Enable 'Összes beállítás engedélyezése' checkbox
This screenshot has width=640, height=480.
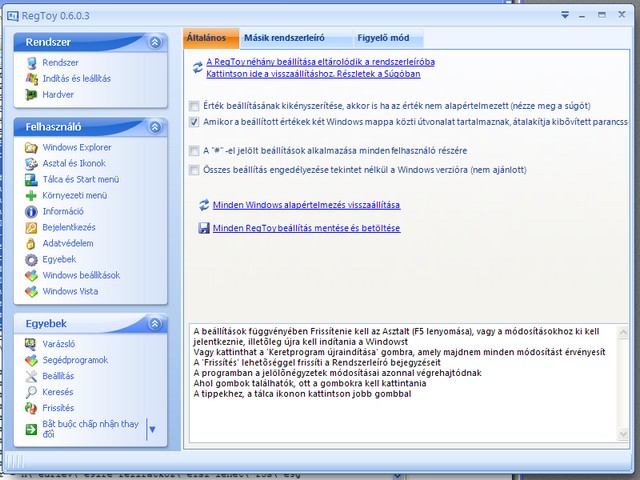click(194, 170)
